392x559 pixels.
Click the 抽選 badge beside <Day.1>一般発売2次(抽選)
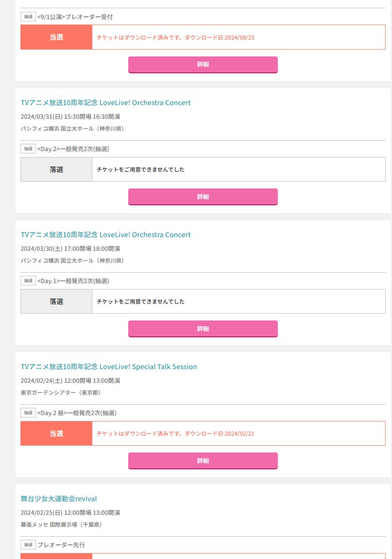coord(28,281)
